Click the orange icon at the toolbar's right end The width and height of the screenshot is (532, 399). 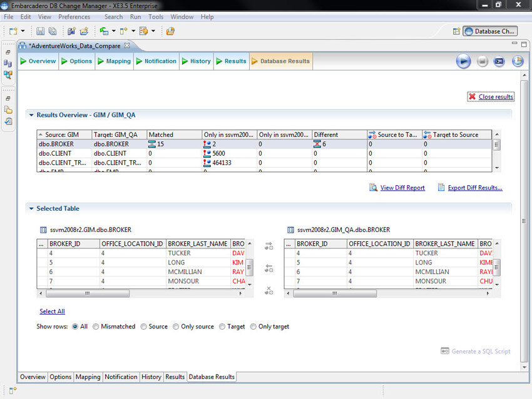pos(170,31)
